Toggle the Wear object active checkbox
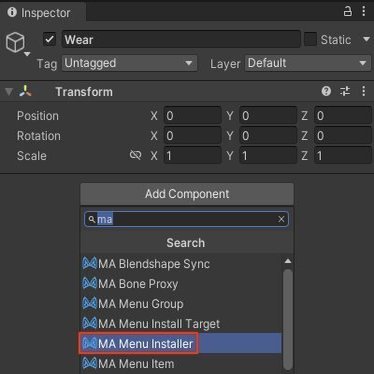The height and width of the screenshot is (374, 374). coord(49,40)
